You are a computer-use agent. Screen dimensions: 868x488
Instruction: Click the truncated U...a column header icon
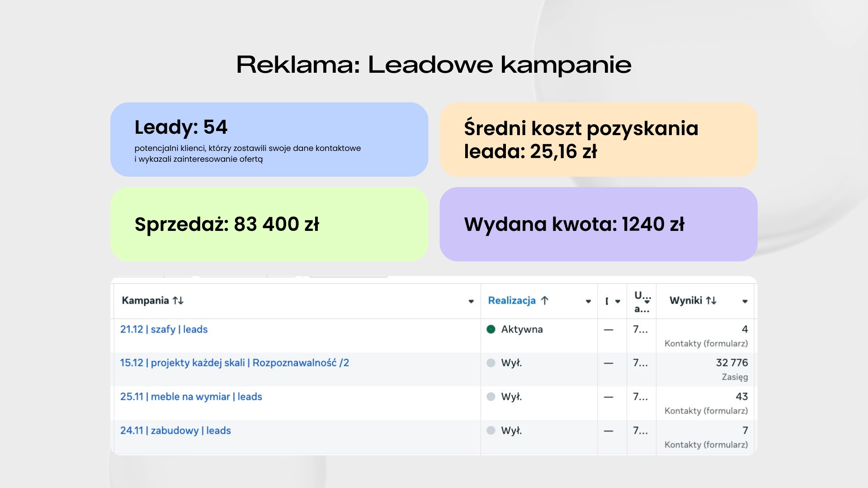pos(641,300)
